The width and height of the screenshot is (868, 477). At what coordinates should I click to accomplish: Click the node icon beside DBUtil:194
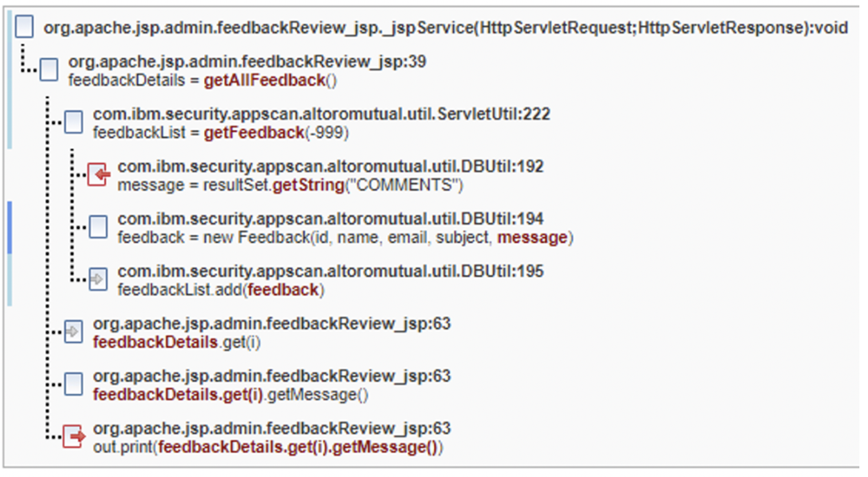pyautogui.click(x=98, y=227)
